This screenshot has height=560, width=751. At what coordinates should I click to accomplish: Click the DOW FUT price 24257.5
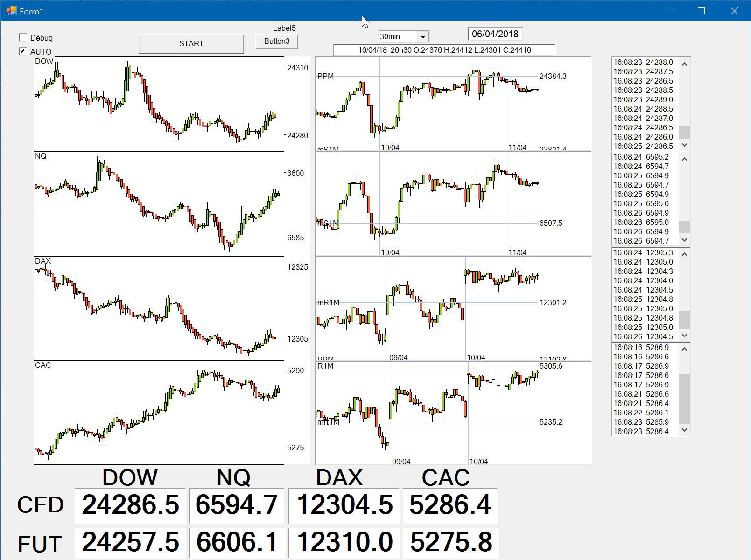[x=130, y=542]
